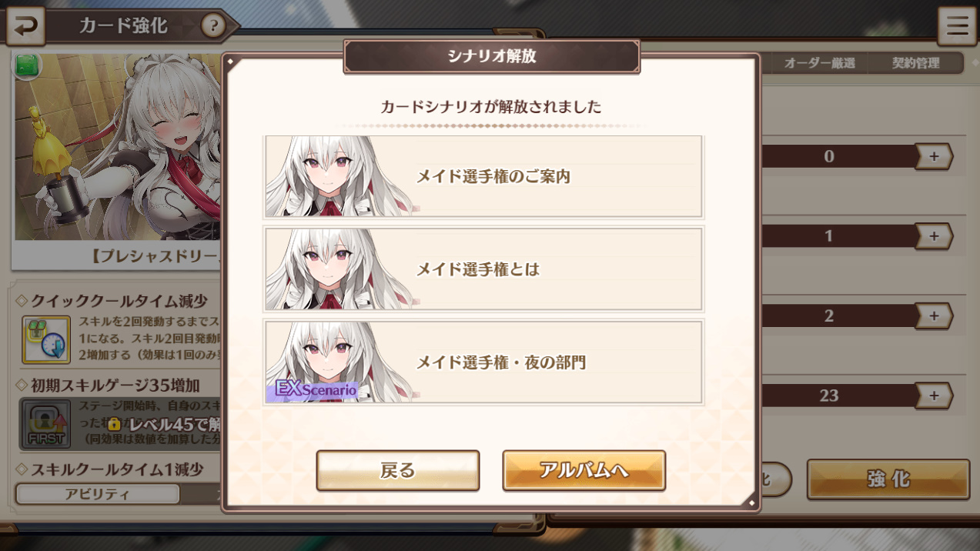Image resolution: width=980 pixels, height=551 pixels.
Task: Click the lock icon beside レベル45で解放
Action: point(115,424)
